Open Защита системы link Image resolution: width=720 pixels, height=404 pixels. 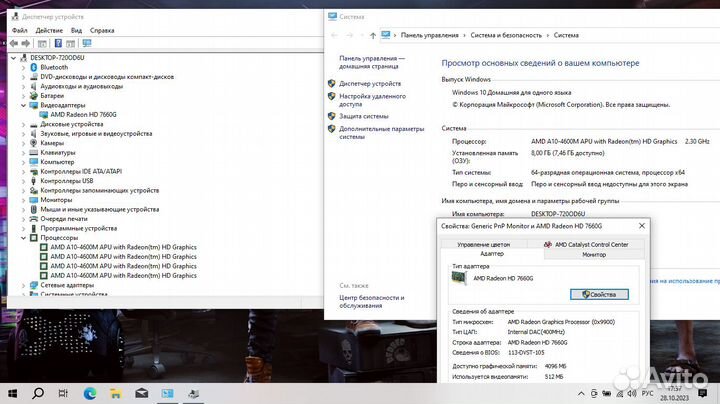click(364, 116)
